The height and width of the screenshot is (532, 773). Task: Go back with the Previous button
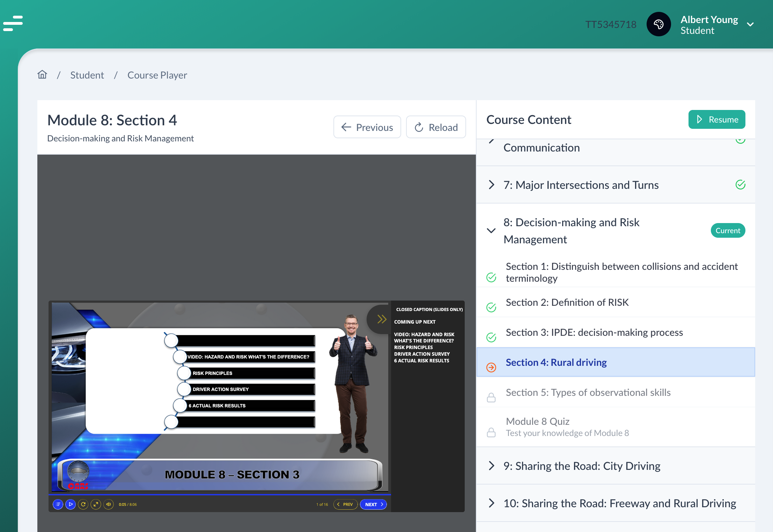click(367, 127)
